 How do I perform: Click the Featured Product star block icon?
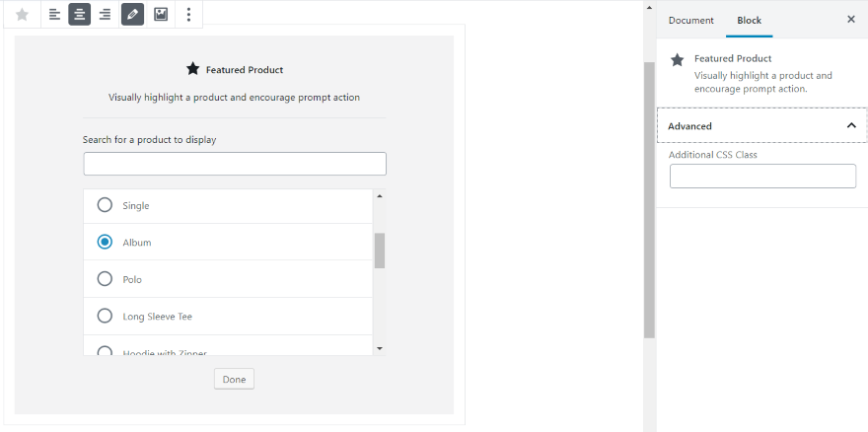pyautogui.click(x=22, y=15)
